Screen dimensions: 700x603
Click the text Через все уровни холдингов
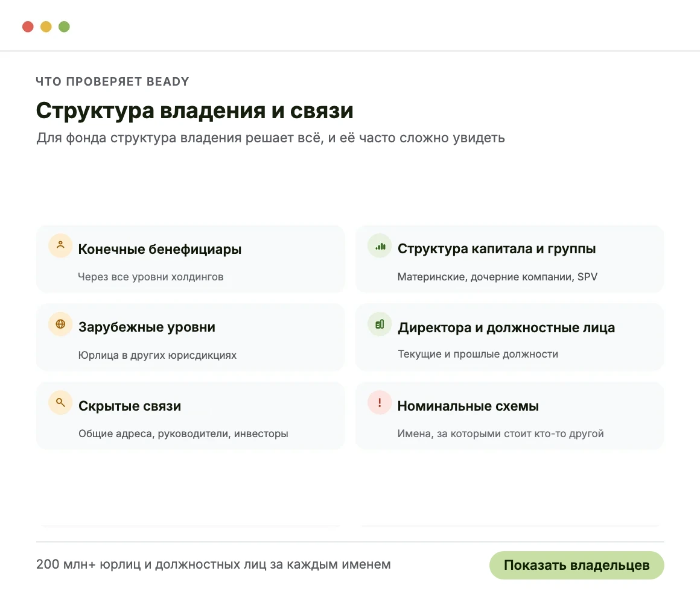coord(151,277)
